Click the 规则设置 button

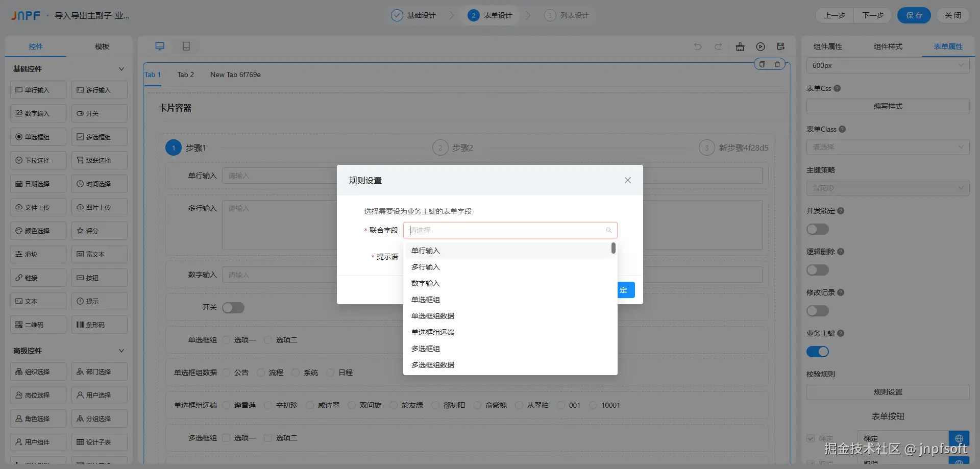(888, 392)
